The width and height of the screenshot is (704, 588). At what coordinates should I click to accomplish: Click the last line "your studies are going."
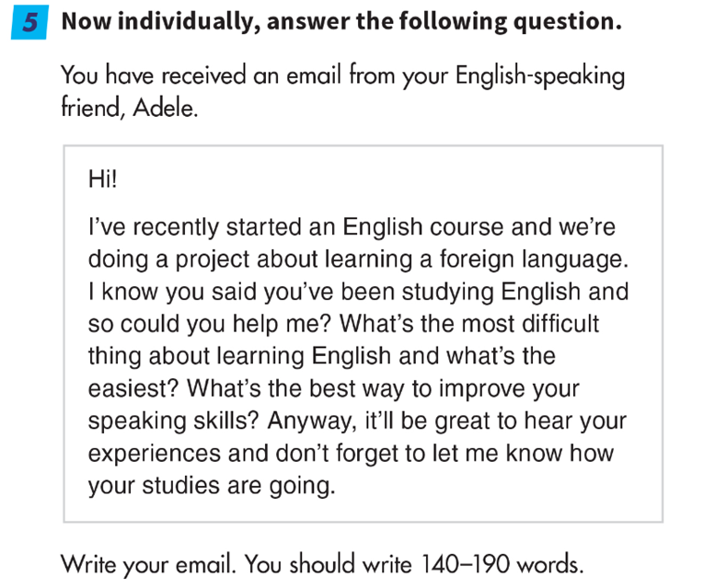212,486
